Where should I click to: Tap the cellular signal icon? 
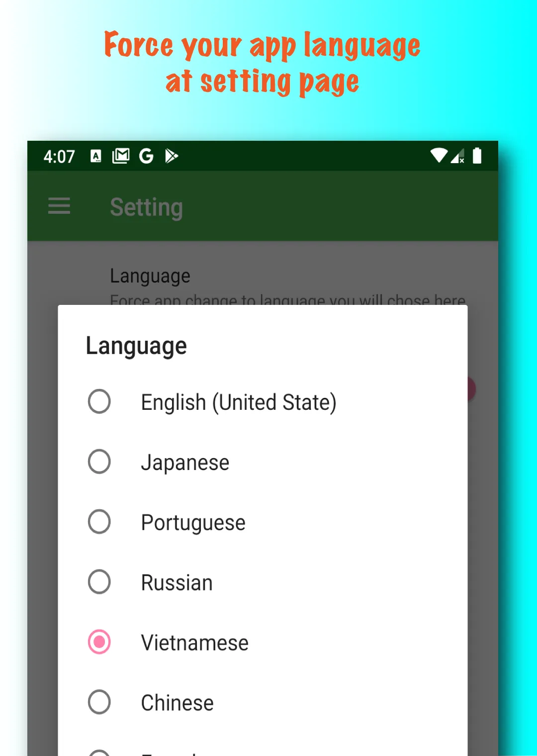457,156
